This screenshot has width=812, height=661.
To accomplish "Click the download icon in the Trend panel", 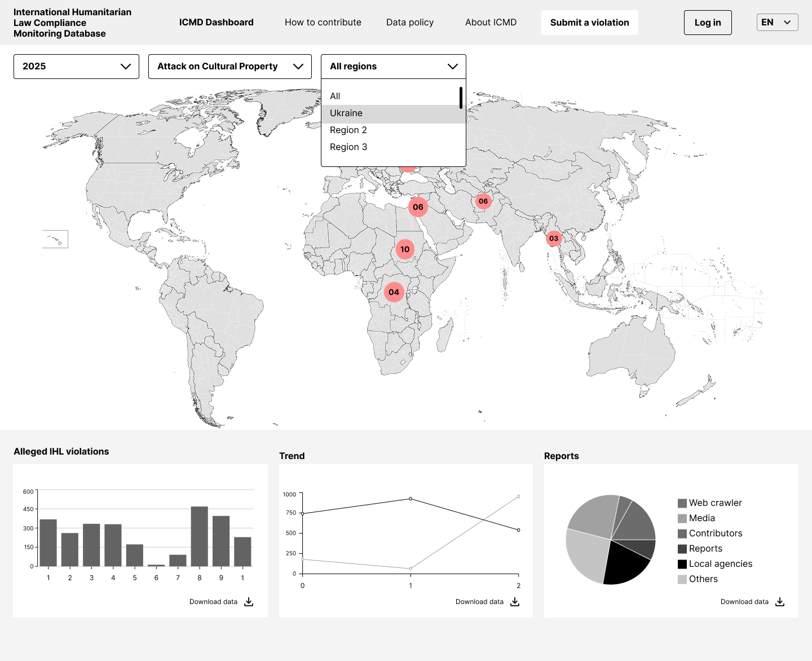I will pos(514,602).
